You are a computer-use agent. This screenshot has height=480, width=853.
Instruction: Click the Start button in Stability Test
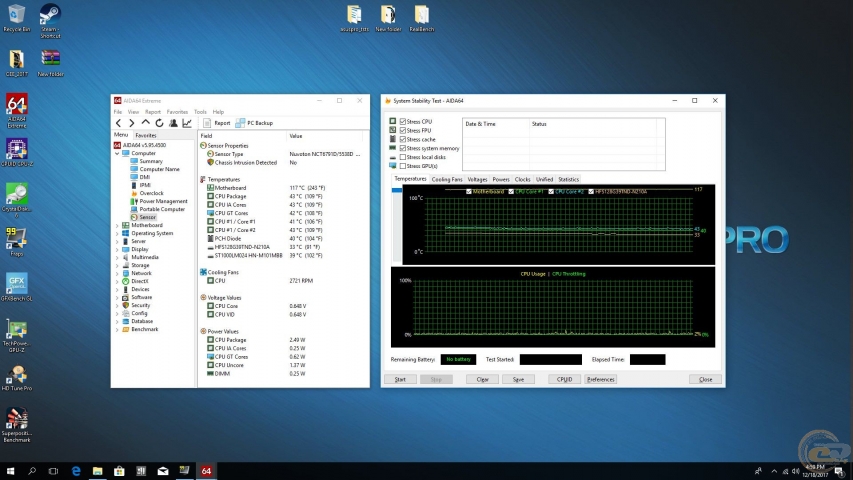click(400, 379)
